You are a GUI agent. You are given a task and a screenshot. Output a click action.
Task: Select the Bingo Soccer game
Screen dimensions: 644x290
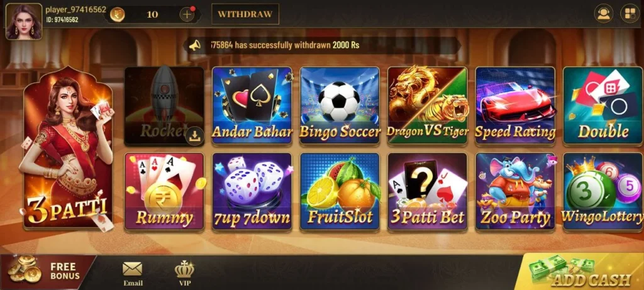[340, 106]
